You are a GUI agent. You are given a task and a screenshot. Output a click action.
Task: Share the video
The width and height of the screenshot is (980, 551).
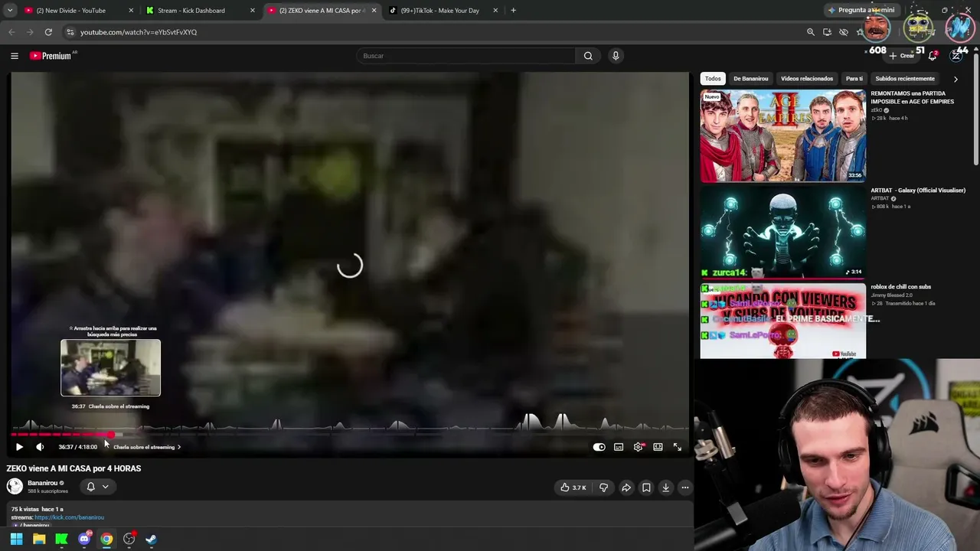pos(626,487)
